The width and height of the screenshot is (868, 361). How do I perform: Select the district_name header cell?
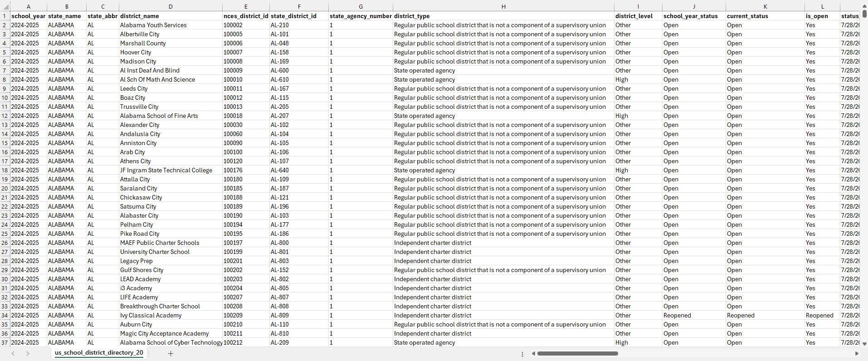click(171, 16)
